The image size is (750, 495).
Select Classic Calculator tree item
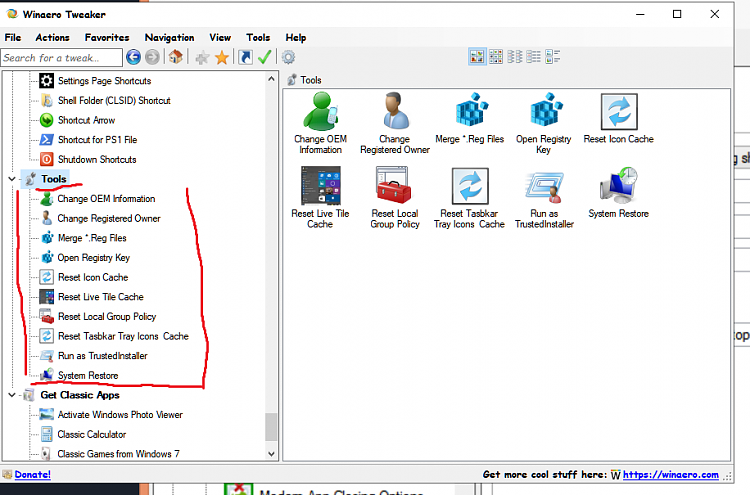[92, 434]
